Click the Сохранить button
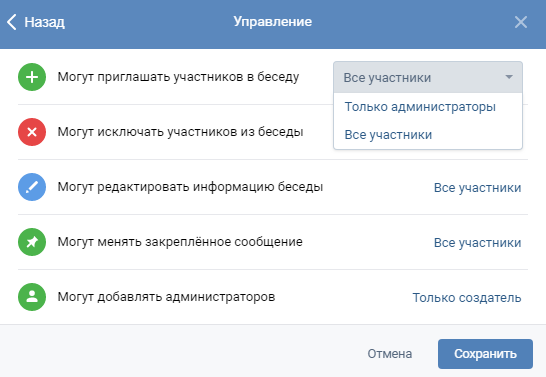546x377 pixels. pos(485,354)
